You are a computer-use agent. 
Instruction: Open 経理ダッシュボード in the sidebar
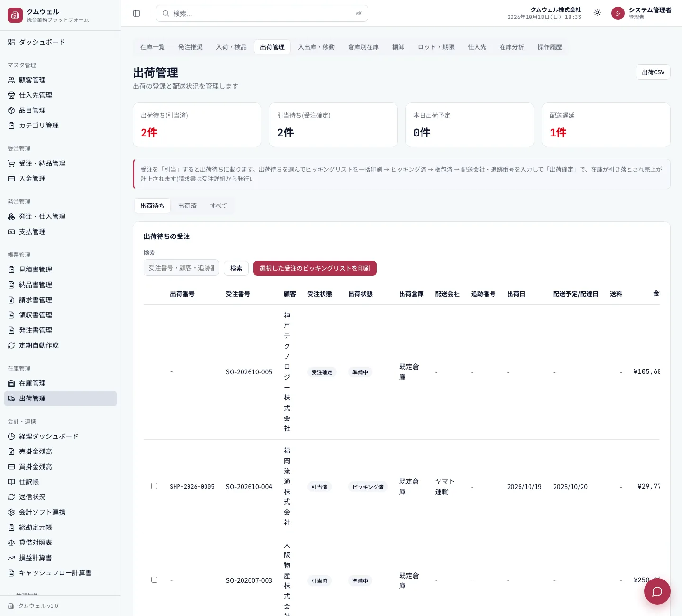(61, 436)
